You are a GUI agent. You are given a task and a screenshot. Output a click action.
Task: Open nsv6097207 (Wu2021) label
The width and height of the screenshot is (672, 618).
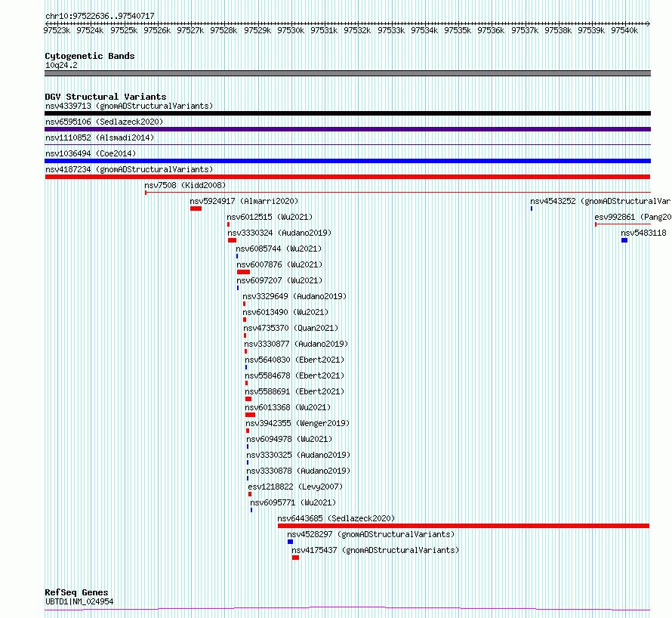[x=279, y=280]
